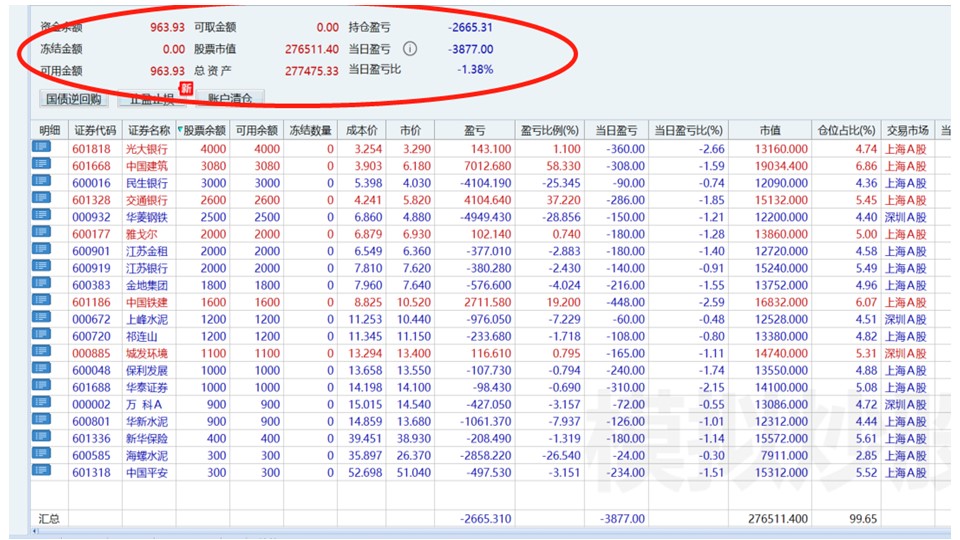This screenshot has height=540, width=960.
Task: Sort by the 仓位占比(%) column header
Action: point(846,130)
